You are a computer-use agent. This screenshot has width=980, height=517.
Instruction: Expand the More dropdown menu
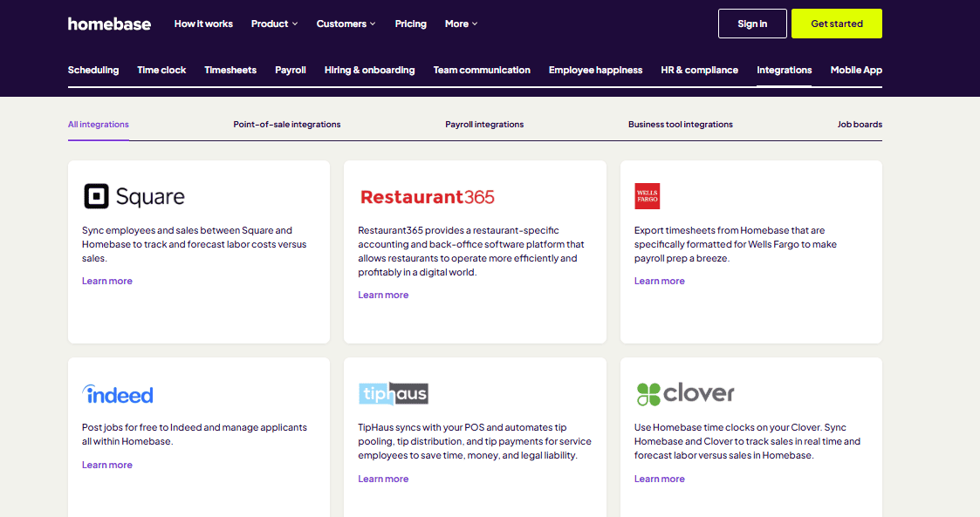(x=462, y=24)
